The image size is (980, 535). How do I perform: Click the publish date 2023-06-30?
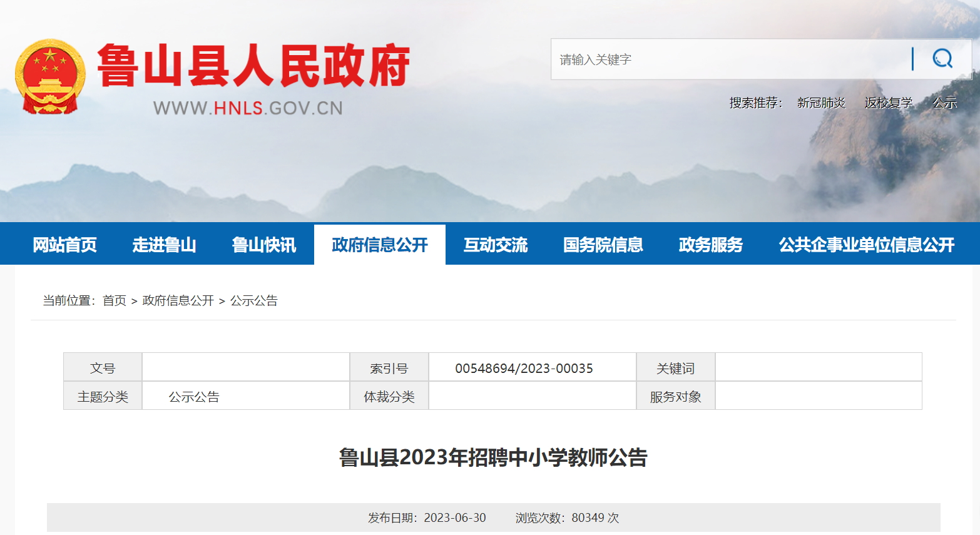[x=455, y=517]
